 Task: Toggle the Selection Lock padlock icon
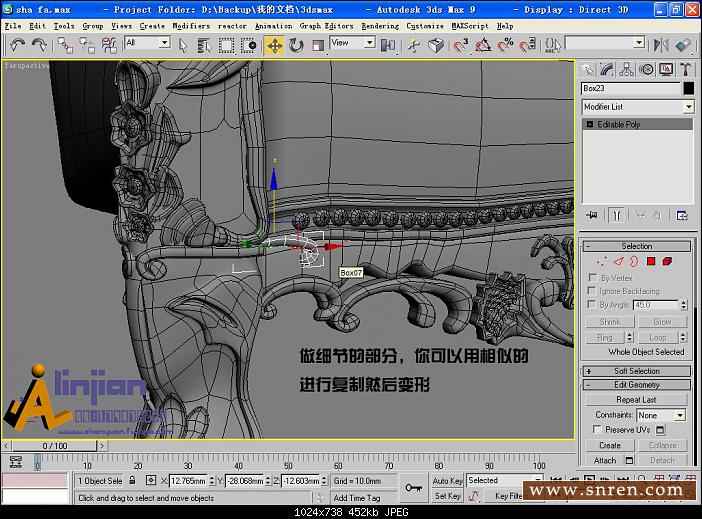(132, 480)
